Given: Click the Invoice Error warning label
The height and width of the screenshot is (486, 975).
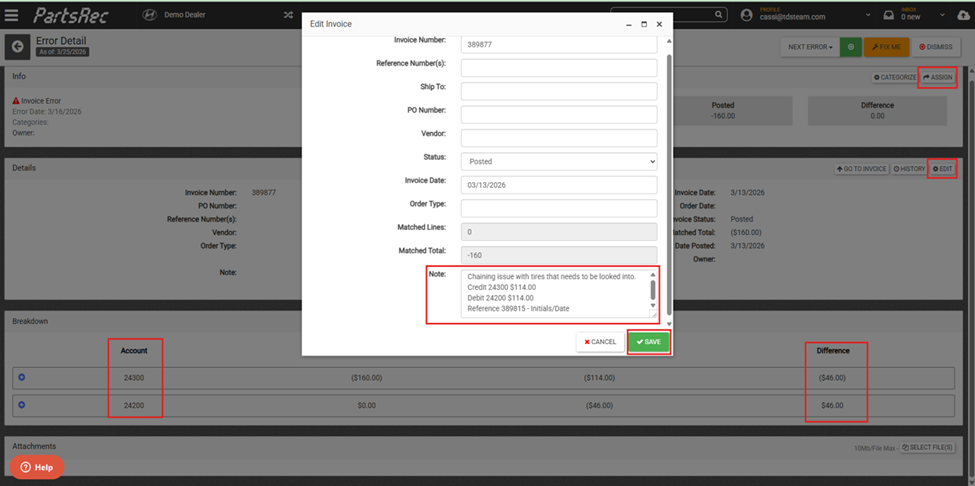Looking at the screenshot, I should tap(37, 101).
